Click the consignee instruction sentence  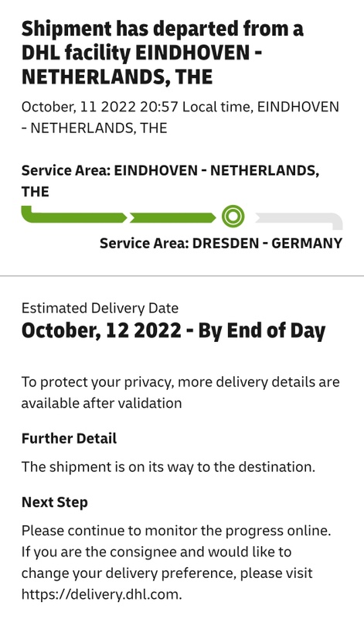pyautogui.click(x=167, y=573)
